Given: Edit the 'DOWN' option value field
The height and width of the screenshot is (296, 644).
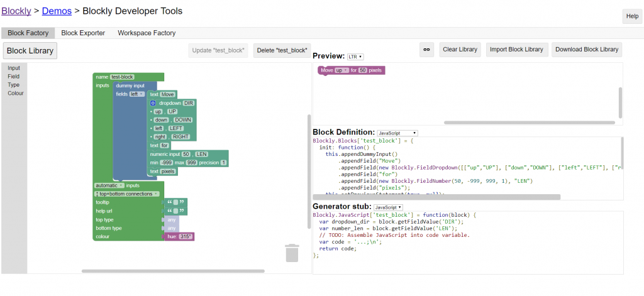Looking at the screenshot, I should (x=183, y=120).
